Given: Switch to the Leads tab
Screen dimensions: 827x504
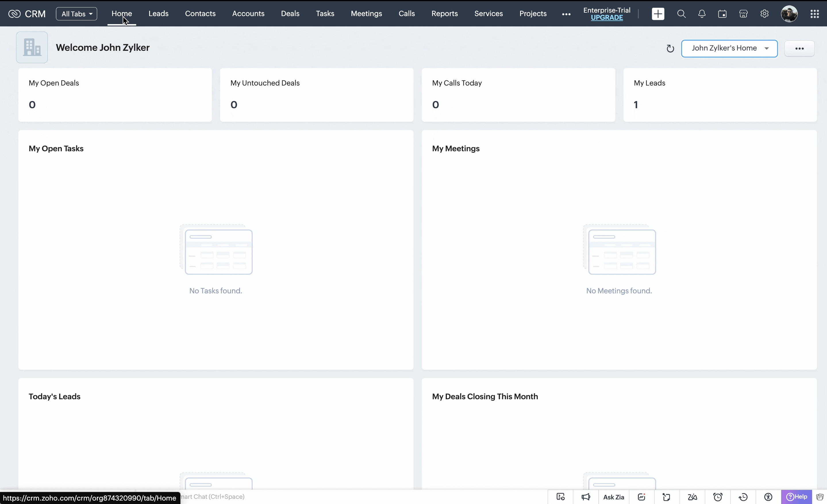Looking at the screenshot, I should [158, 14].
